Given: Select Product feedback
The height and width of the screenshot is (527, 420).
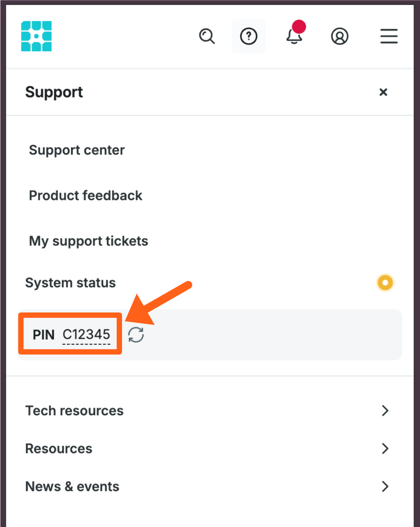Looking at the screenshot, I should 86,196.
